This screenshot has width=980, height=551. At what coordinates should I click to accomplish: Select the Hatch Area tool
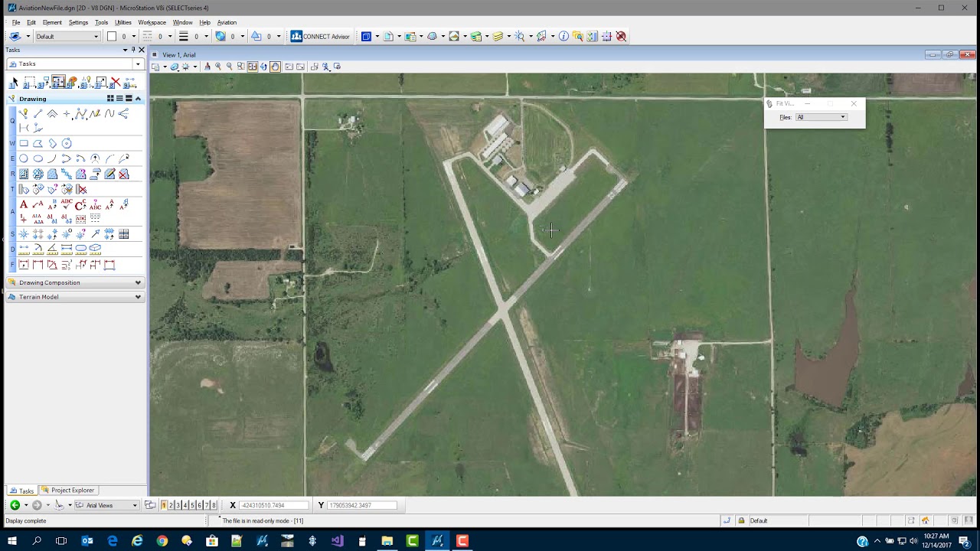click(x=24, y=174)
